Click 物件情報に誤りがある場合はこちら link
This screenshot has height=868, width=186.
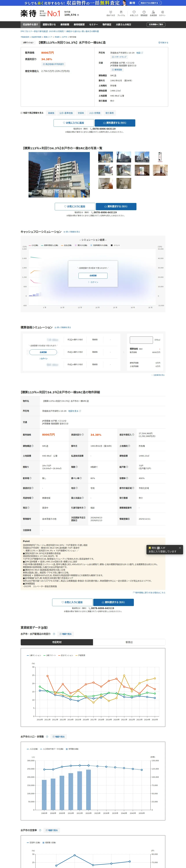point(149,592)
